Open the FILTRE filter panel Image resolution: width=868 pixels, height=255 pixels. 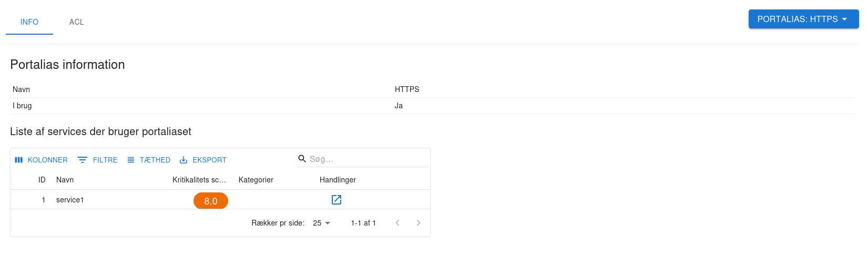click(98, 160)
